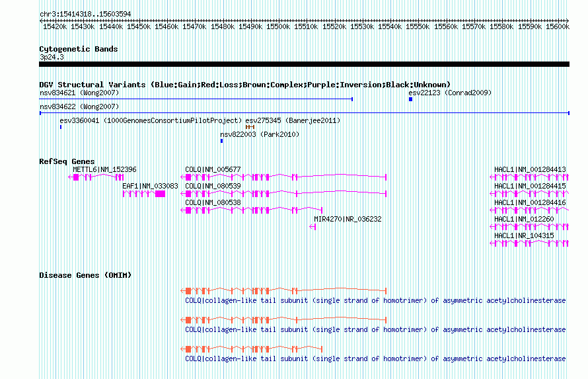Select the blue nsv822003 variant box

(221, 141)
